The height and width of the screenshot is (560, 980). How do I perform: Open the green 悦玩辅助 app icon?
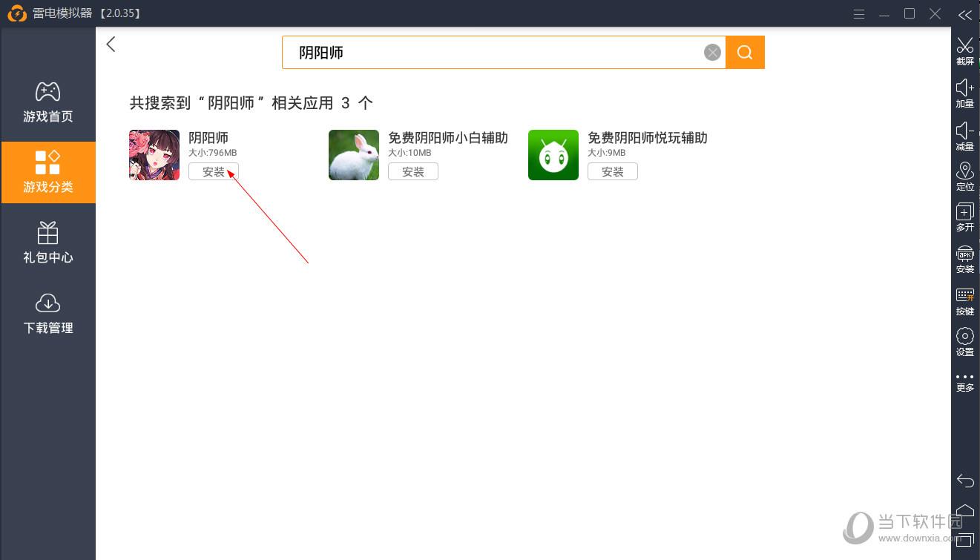(x=553, y=155)
